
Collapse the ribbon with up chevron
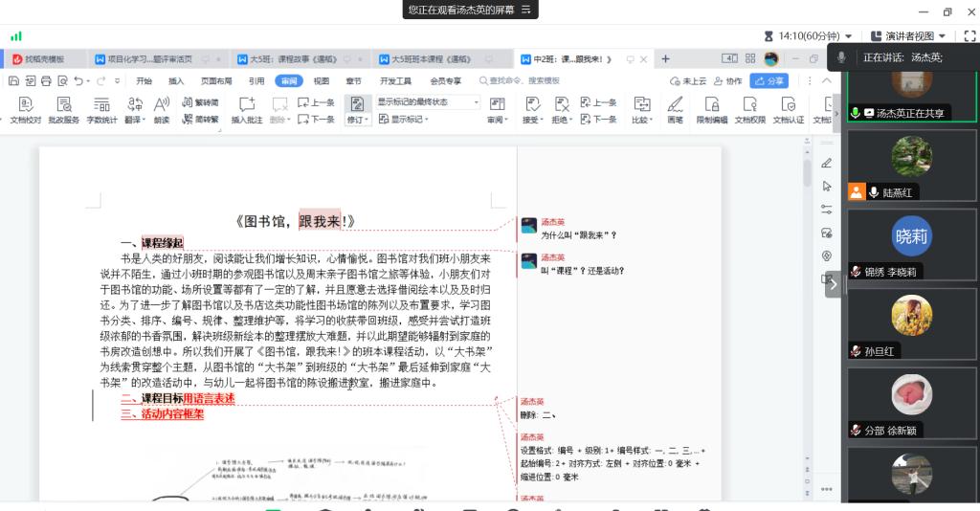coord(826,80)
